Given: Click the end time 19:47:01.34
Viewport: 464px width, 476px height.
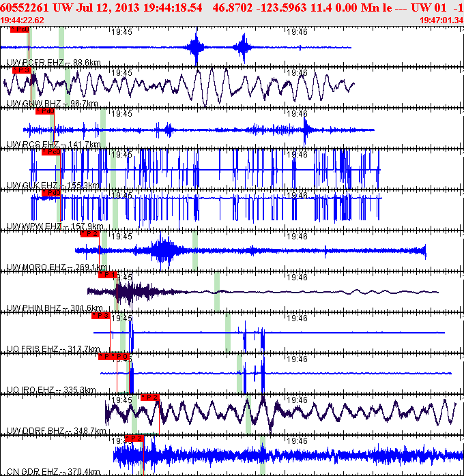Looking at the screenshot, I should [x=441, y=20].
